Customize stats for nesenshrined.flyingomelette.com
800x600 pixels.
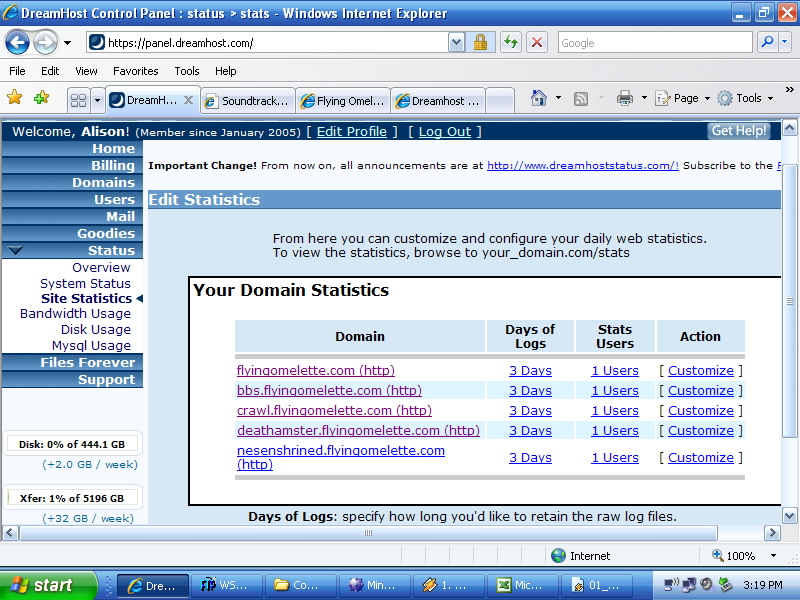[701, 457]
